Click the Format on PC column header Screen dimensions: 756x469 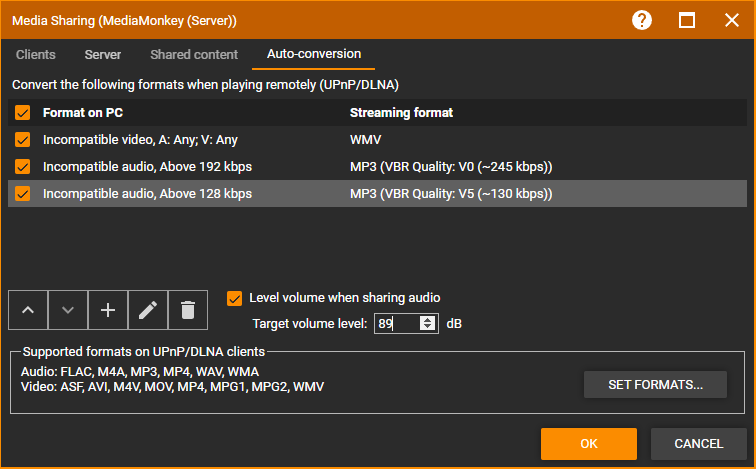(83, 113)
